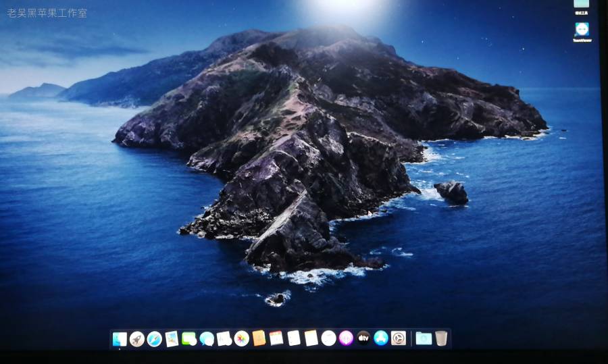Open Reminders icon in the Dock
This screenshot has height=364, width=608.
(294, 338)
